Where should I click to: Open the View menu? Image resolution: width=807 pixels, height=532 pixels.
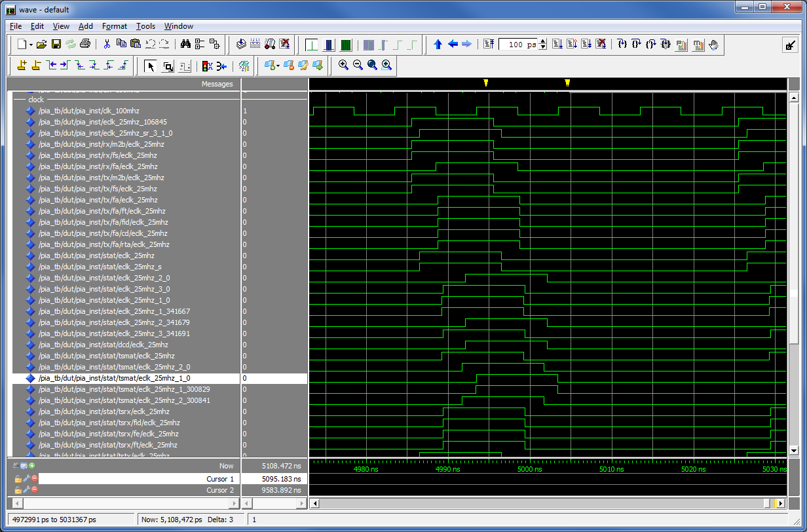click(61, 26)
